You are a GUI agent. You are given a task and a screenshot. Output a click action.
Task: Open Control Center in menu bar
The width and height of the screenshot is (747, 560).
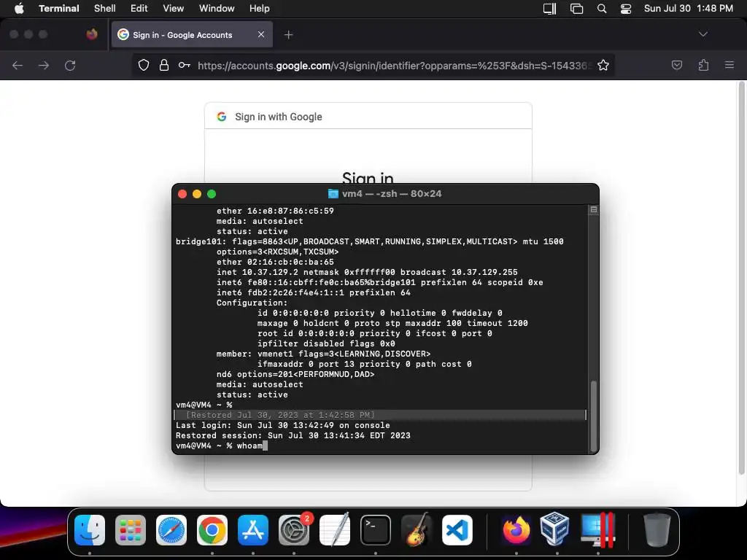pyautogui.click(x=626, y=9)
